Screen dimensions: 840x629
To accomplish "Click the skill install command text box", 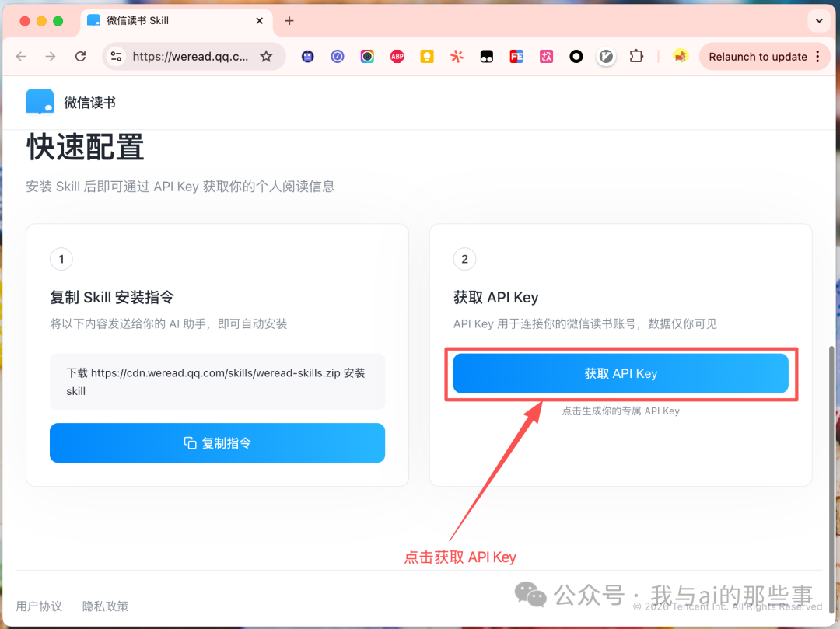I will (217, 382).
